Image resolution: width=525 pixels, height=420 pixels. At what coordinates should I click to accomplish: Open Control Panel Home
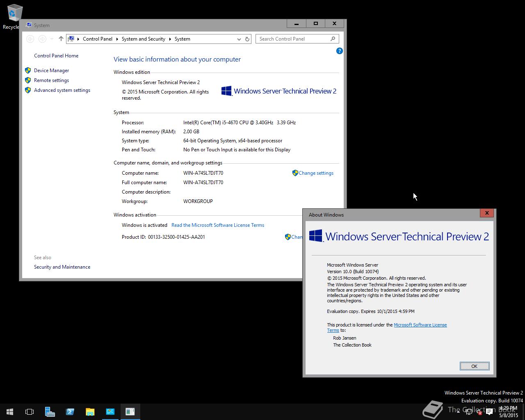(x=56, y=56)
